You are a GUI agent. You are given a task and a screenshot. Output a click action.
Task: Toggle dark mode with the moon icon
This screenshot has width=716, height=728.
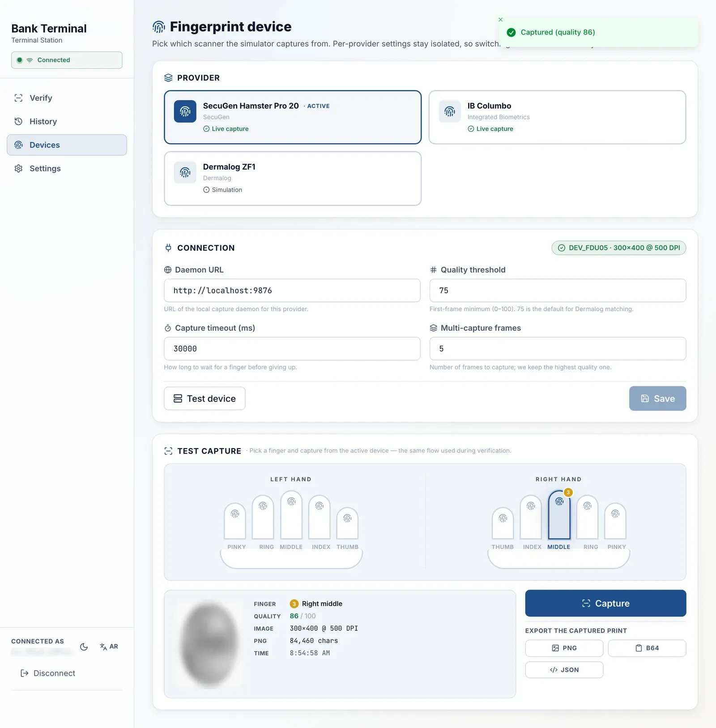[84, 647]
